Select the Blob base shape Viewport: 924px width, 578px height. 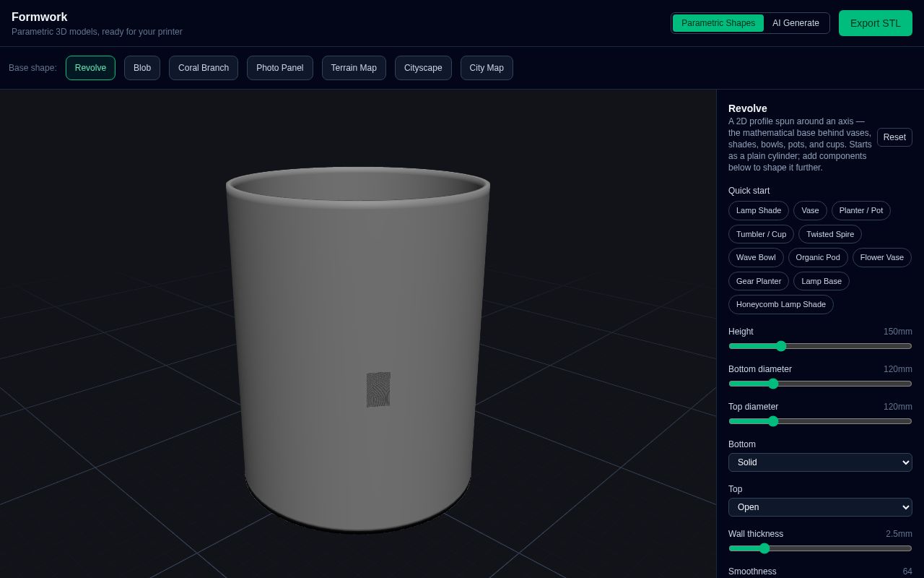pos(142,68)
